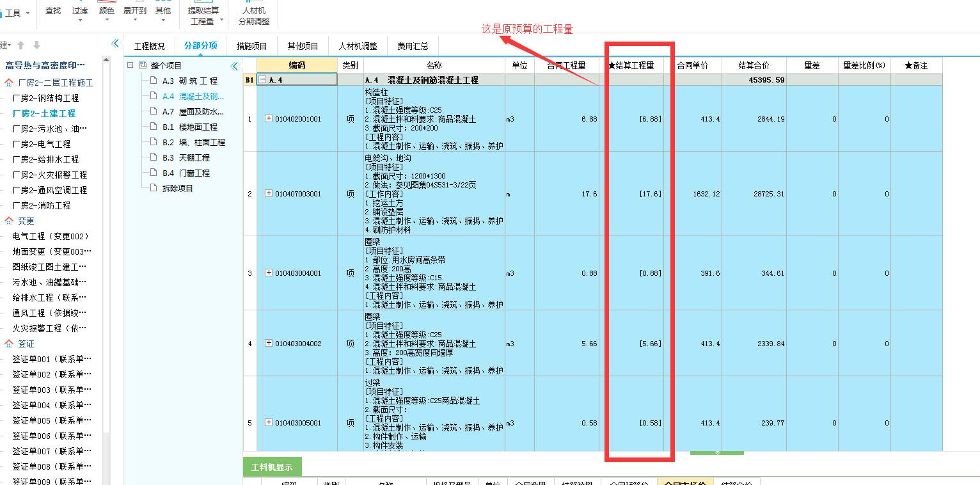
Task: Open 厂房2-消防工程 in project list
Action: (42, 205)
